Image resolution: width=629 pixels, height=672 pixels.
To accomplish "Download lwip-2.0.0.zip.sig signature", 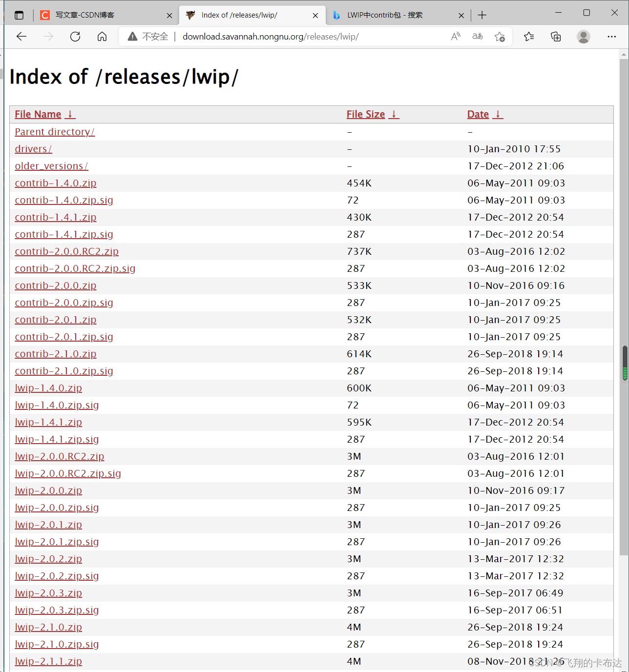I will (57, 508).
